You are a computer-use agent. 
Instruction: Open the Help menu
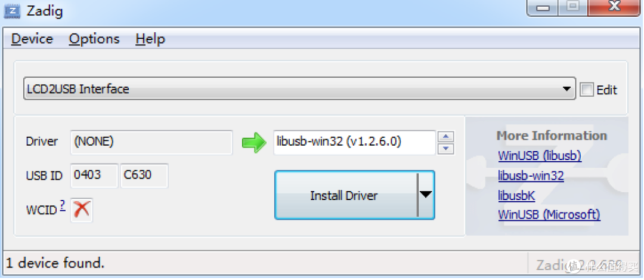(150, 39)
